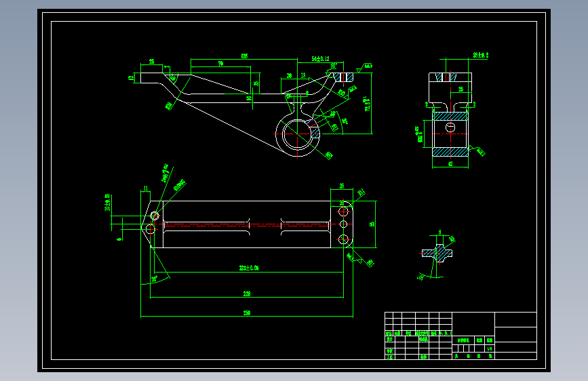Select the 30° angle dimension at lower left
Screen dimensions: 588x381
154,279
